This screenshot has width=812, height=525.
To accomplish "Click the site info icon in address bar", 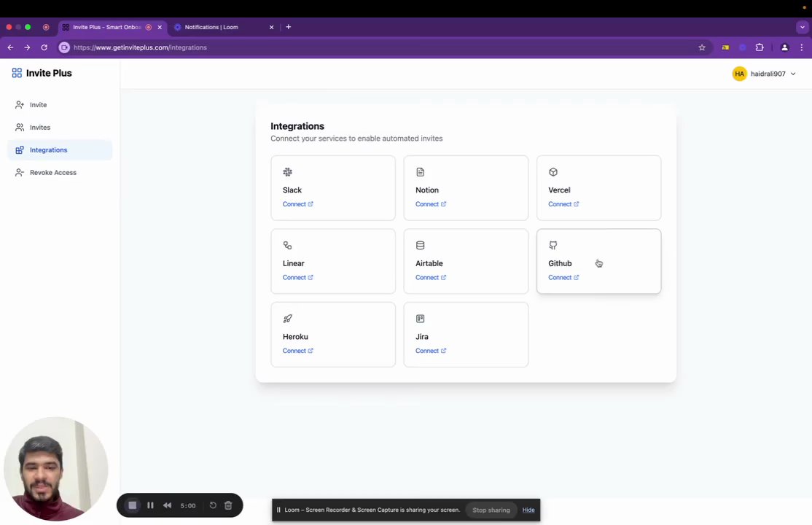I will [x=64, y=47].
